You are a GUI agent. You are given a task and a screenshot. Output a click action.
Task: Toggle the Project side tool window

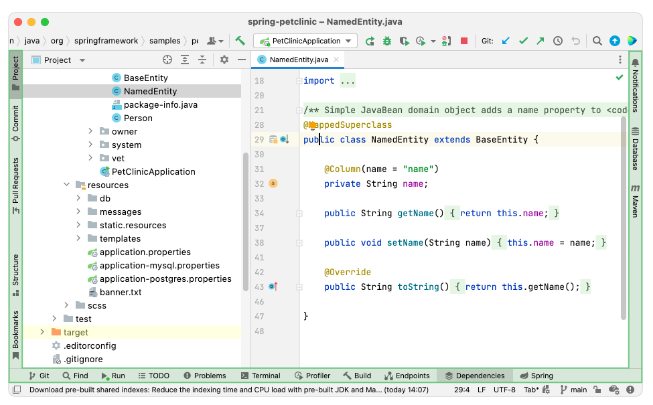click(x=16, y=73)
